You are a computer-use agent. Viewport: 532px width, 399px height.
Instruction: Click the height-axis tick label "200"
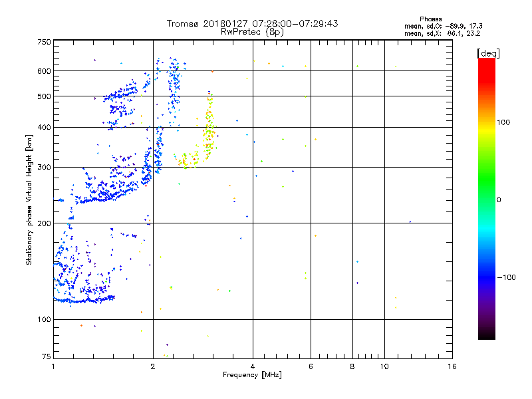tap(44, 223)
